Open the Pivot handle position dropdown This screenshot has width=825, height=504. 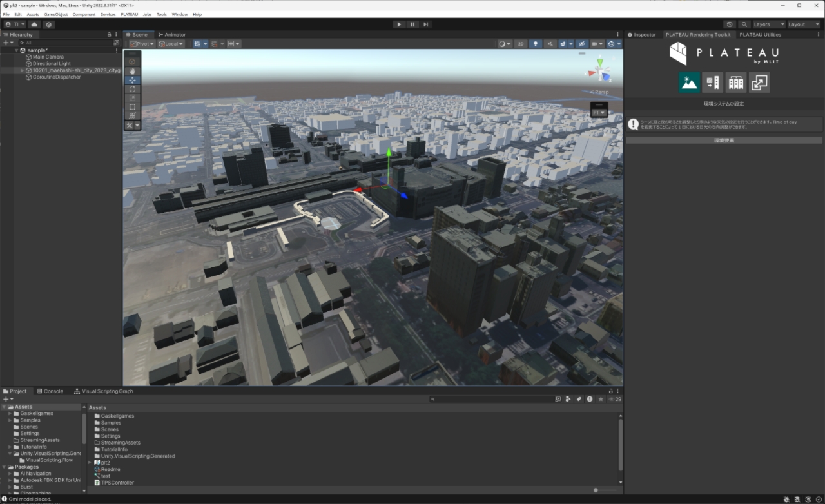coord(142,44)
